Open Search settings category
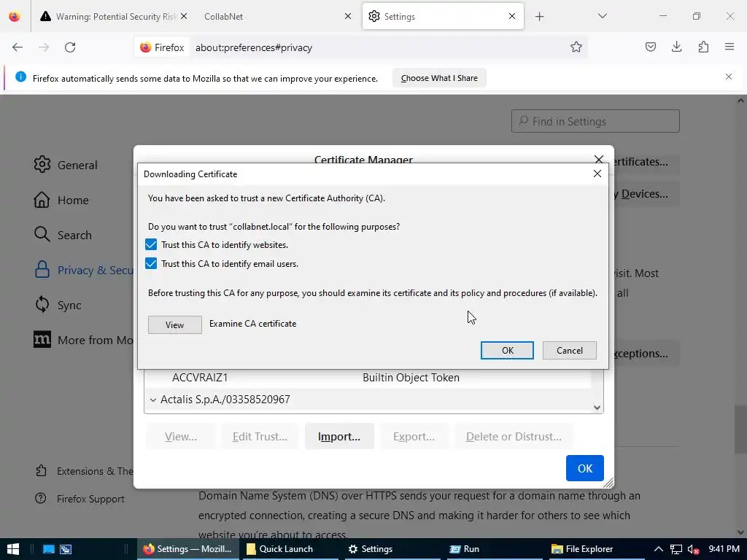 63,235
